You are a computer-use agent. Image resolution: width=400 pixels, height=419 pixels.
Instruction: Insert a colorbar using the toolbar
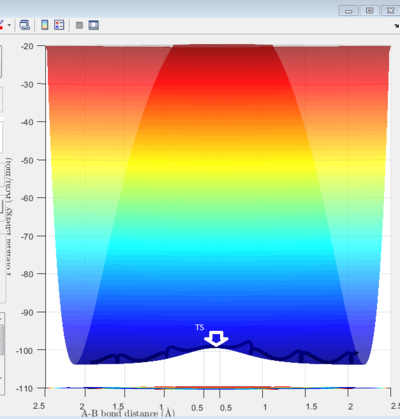[x=44, y=25]
